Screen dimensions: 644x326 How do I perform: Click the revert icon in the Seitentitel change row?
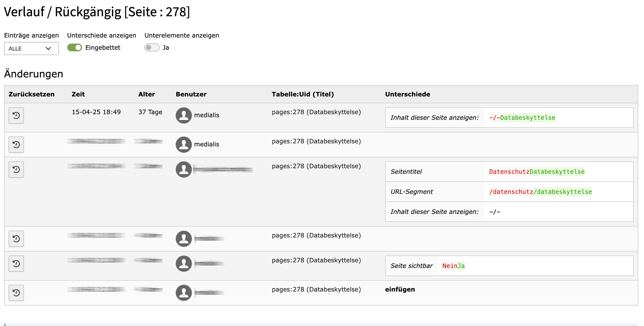(x=16, y=169)
